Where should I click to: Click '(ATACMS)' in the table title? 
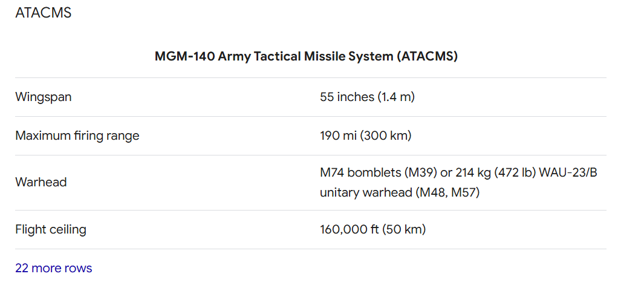tap(427, 56)
